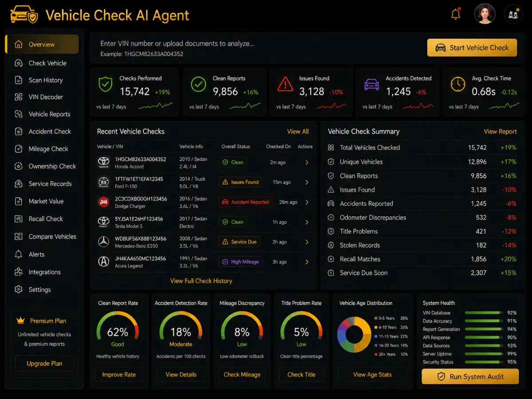Expand the Ford F-150 row chevron
This screenshot has height=399, width=532.
coord(307,182)
